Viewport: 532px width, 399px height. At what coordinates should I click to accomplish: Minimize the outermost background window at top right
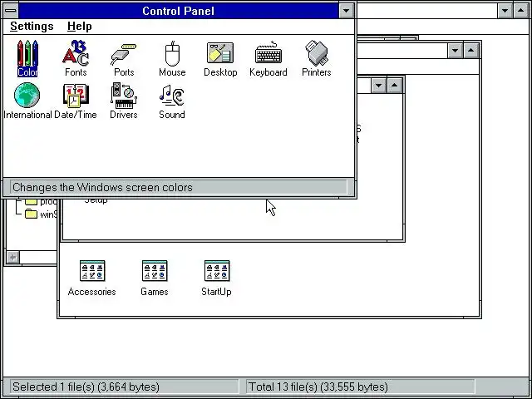pyautogui.click(x=505, y=11)
